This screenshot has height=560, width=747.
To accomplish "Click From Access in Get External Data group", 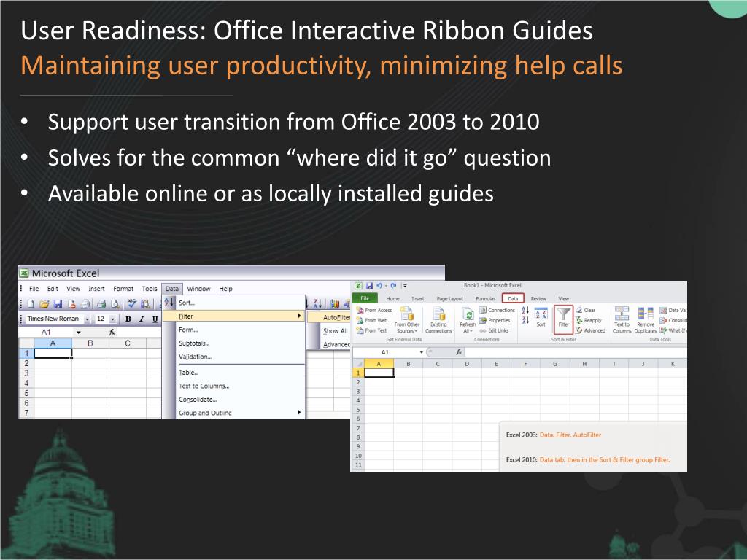I will pos(374,310).
